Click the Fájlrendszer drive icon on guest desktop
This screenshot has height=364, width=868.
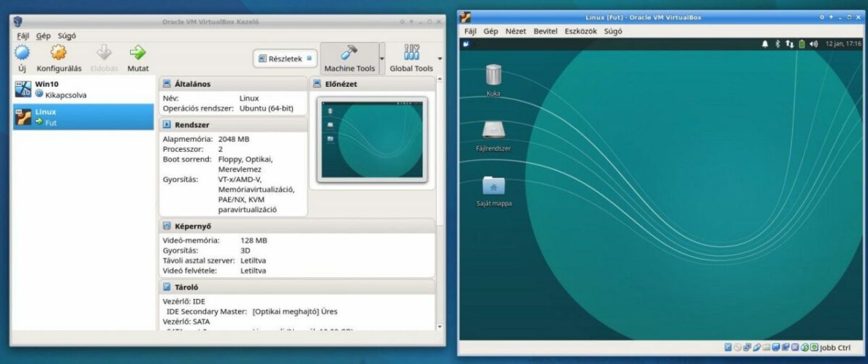[493, 130]
